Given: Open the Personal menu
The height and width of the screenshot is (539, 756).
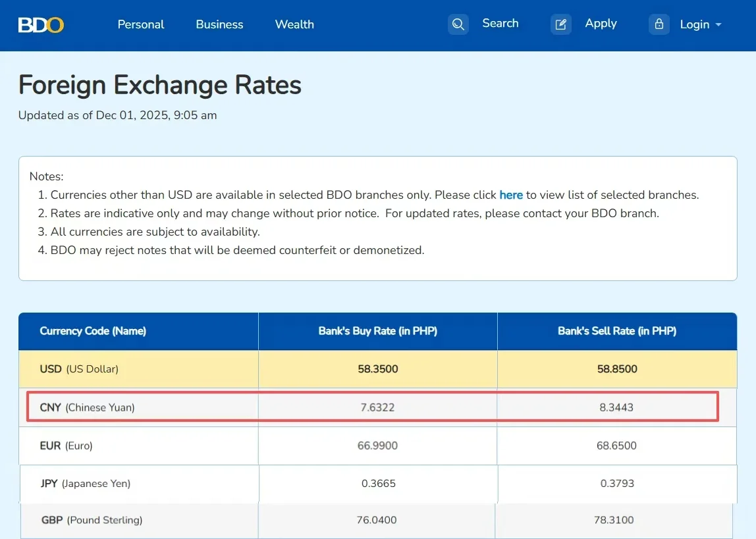Looking at the screenshot, I should pyautogui.click(x=141, y=24).
